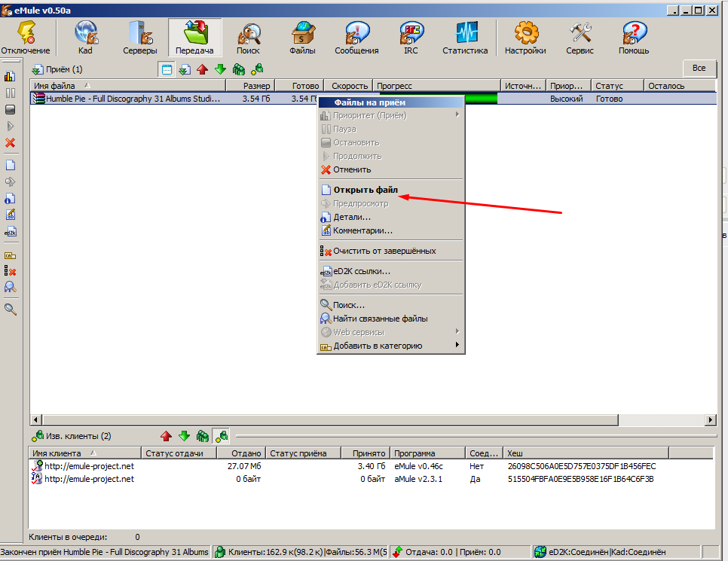Click the stop icon in left sidebar
Viewport: 728px width, 561px height.
(x=10, y=109)
